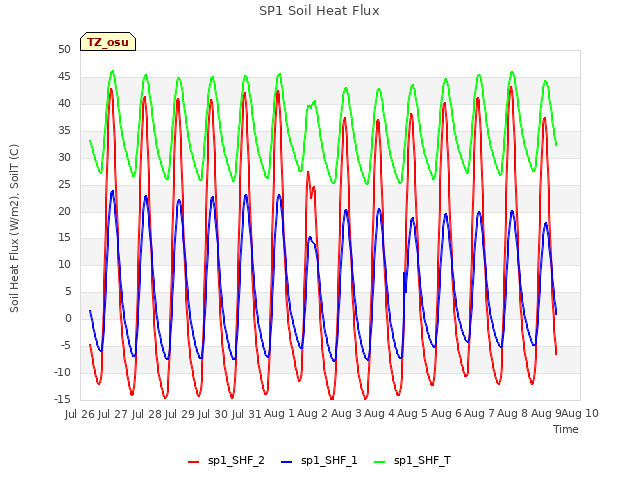The width and height of the screenshot is (640, 480).
Task: Click the blue sp1_SHF_1 legend swatch
Action: [x=287, y=462]
